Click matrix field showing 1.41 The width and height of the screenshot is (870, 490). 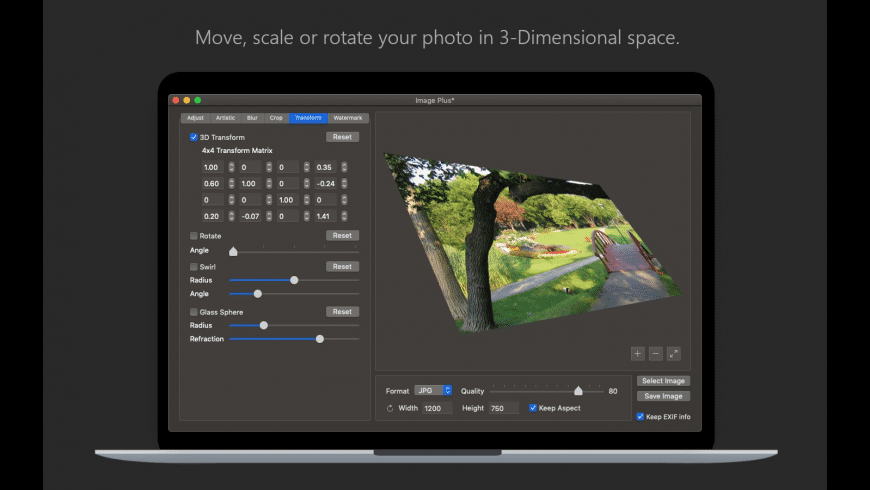[325, 216]
